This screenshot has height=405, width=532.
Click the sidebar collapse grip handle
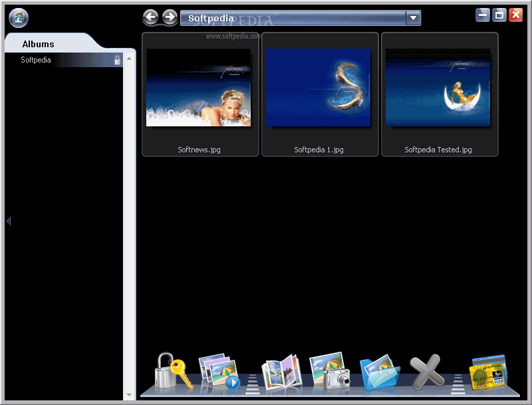click(9, 221)
